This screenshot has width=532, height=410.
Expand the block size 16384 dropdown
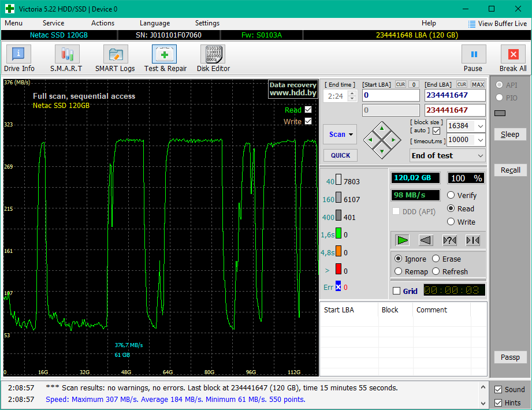(481, 125)
